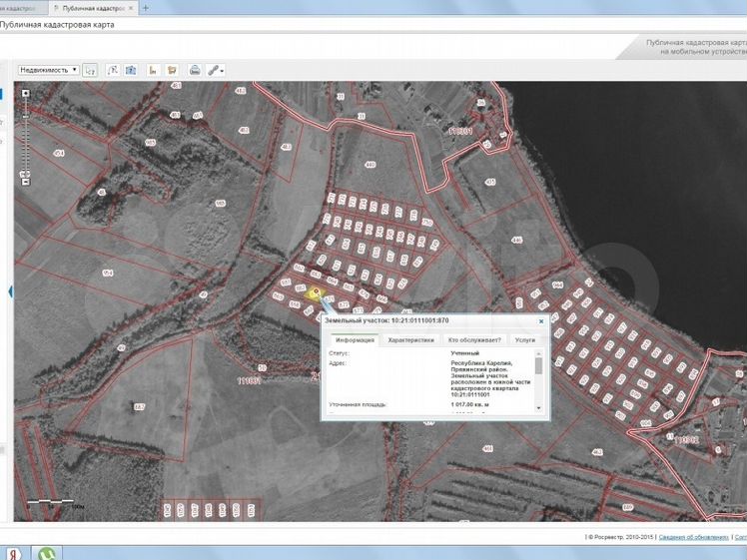Open the Кто обслуживает? tab
Image resolution: width=747 pixels, height=560 pixels.
pyautogui.click(x=473, y=340)
